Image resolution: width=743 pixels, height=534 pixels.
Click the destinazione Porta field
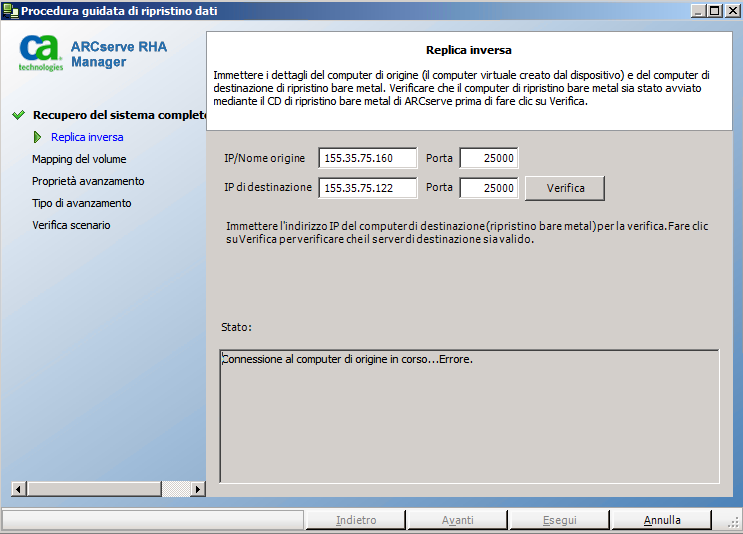[489, 188]
